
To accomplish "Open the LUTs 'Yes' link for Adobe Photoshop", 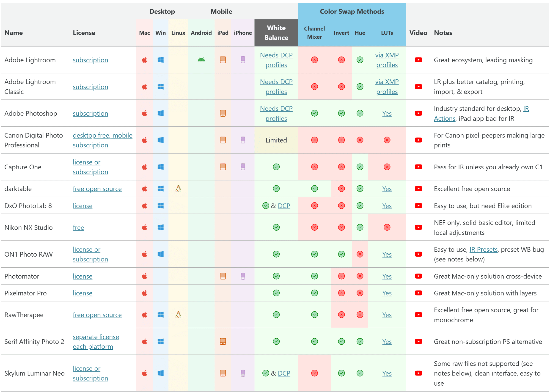I will [387, 113].
